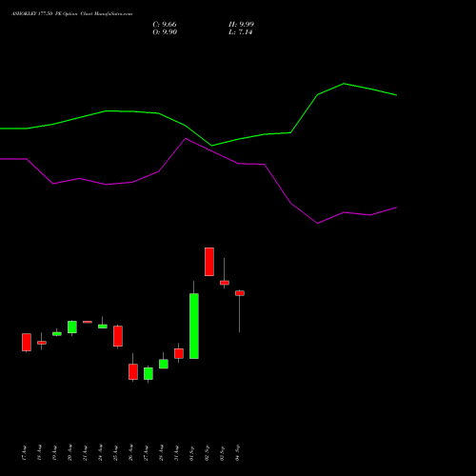Click the green 20 Aug candlestick
Screen dimensions: 476x476
pyautogui.click(x=72, y=327)
